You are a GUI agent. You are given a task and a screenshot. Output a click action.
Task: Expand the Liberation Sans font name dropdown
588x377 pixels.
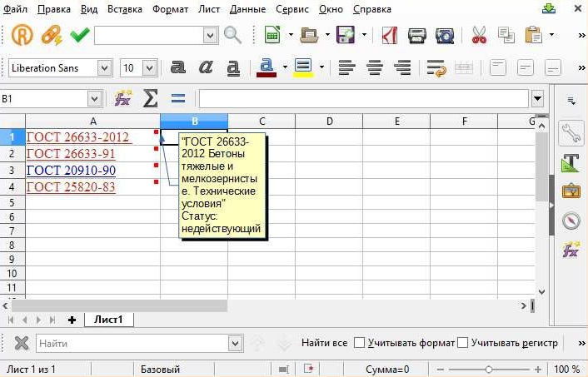(x=104, y=68)
